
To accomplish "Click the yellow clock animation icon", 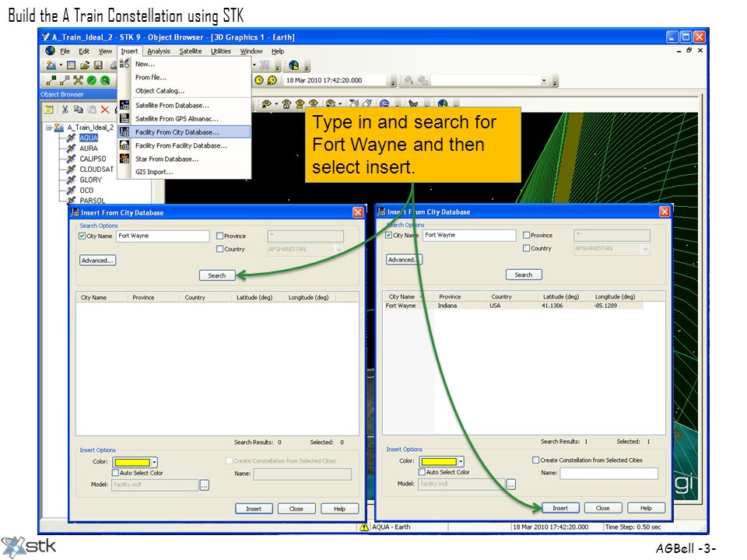I will [258, 80].
